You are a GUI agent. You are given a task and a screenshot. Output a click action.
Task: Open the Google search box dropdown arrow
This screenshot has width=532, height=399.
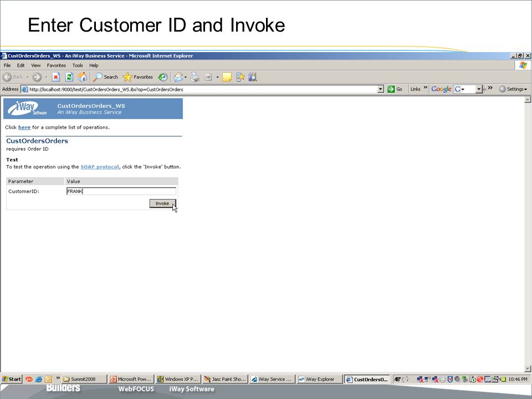coord(479,89)
